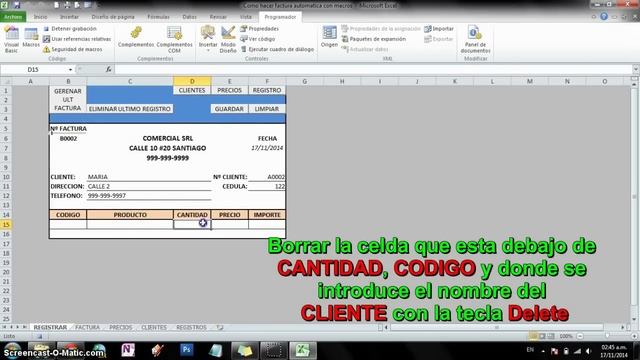Switch to Diseño de página tab
Screen dimensions: 640x360
pos(113,17)
